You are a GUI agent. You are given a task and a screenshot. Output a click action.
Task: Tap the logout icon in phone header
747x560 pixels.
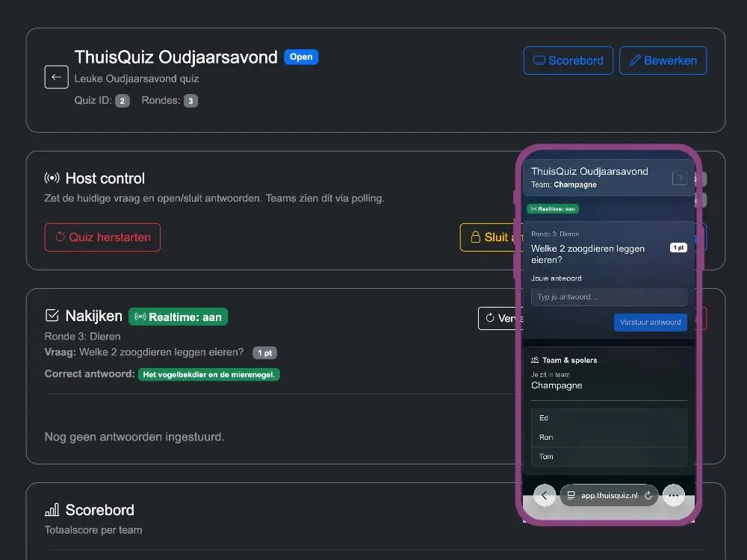coord(679,178)
